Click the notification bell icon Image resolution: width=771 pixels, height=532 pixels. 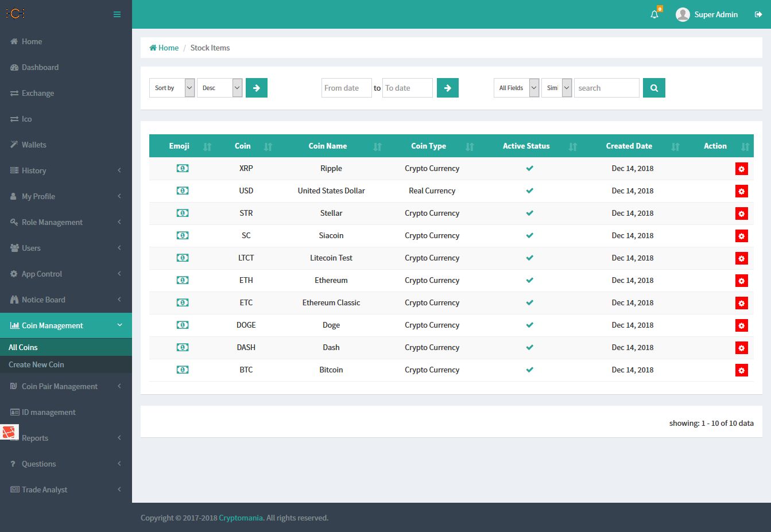[x=654, y=14]
